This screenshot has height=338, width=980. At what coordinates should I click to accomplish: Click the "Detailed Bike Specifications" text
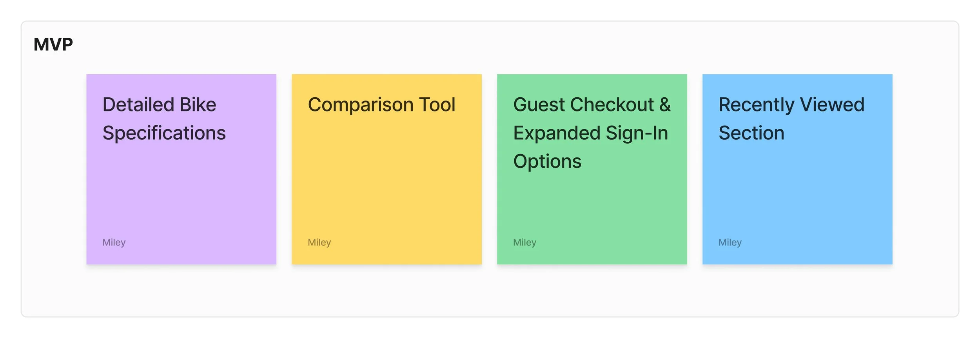click(163, 119)
